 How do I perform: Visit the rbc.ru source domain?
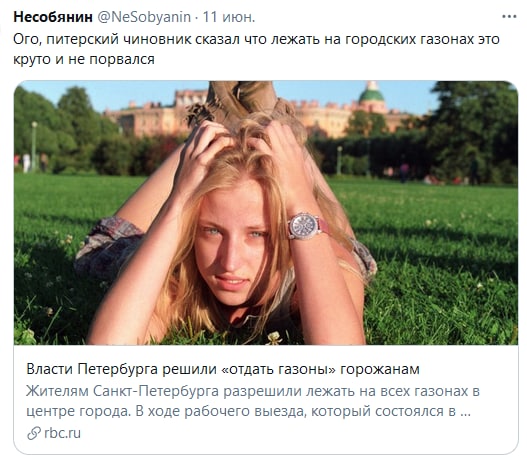point(62,433)
